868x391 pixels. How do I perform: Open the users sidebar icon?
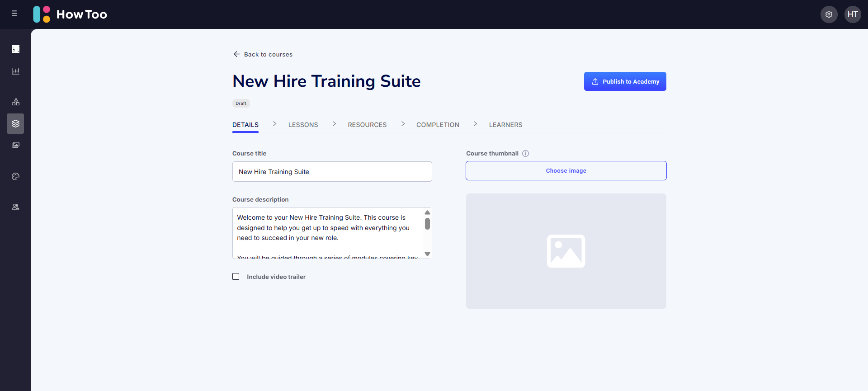pos(15,207)
